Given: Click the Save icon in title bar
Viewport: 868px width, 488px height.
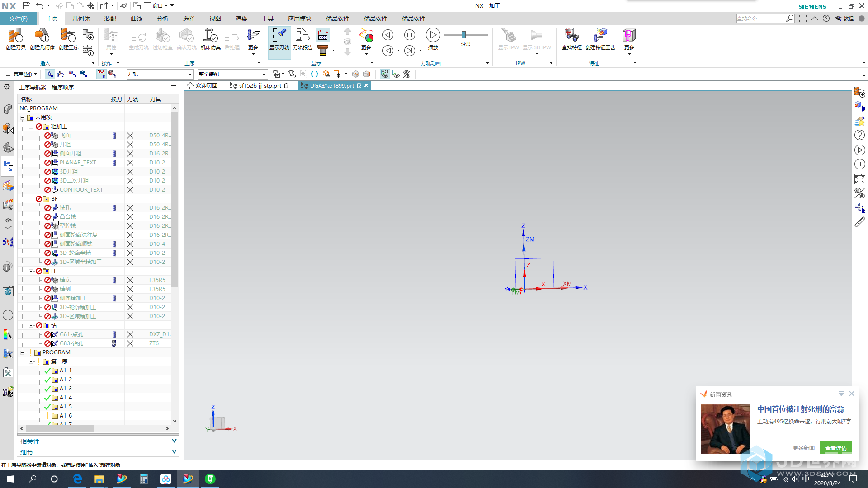Looking at the screenshot, I should pos(27,6).
